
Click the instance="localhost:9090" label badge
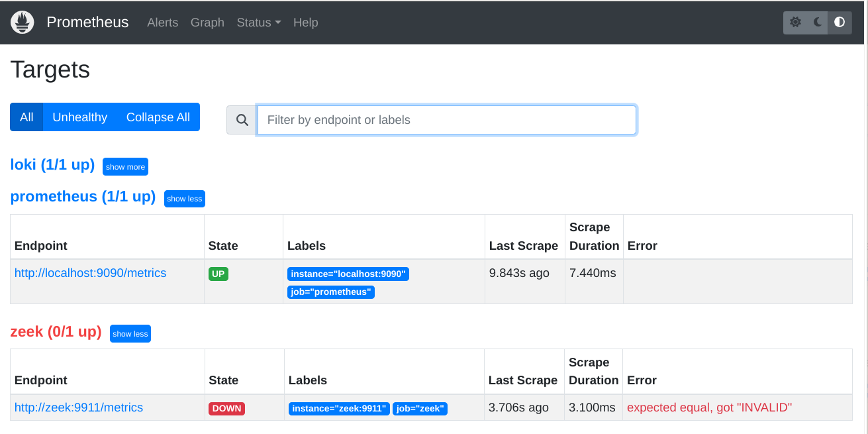tap(348, 274)
